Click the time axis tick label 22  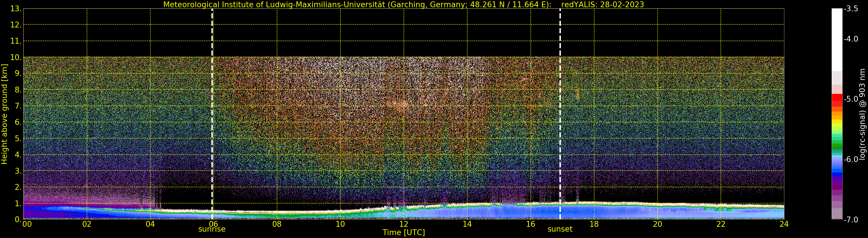pos(721,224)
